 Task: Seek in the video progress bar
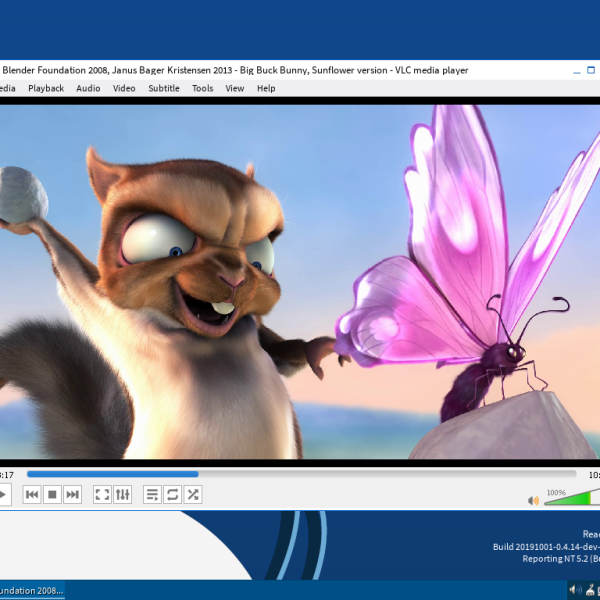[x=302, y=474]
